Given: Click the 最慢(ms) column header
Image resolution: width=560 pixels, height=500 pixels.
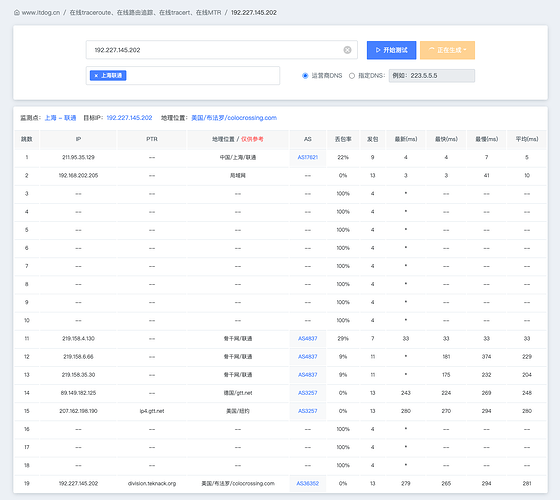Looking at the screenshot, I should (x=486, y=139).
